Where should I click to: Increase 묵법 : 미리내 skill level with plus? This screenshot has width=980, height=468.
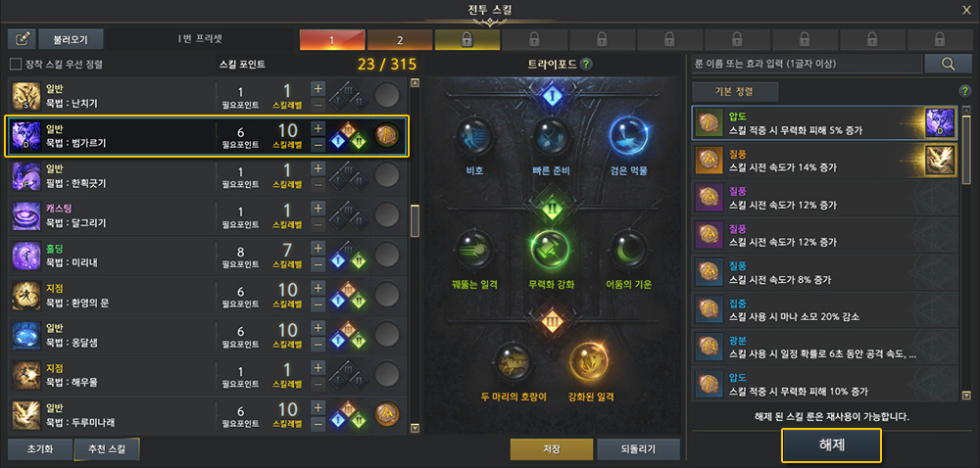tap(318, 249)
